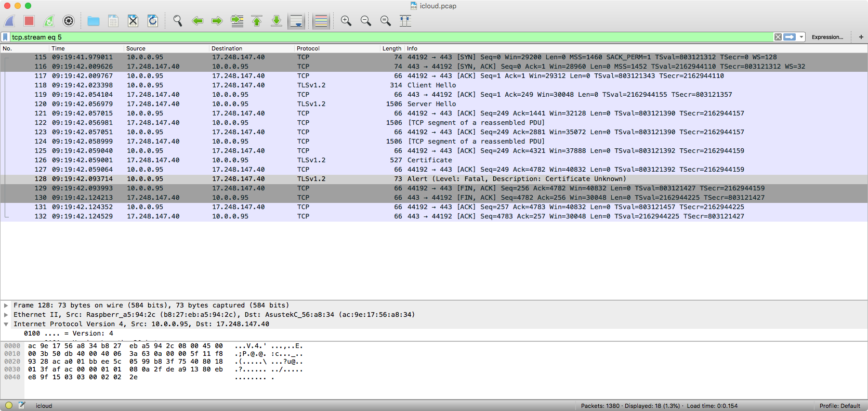Viewport: 868px width, 411px height.
Task: Jump to the first packet in the list
Action: coord(257,21)
